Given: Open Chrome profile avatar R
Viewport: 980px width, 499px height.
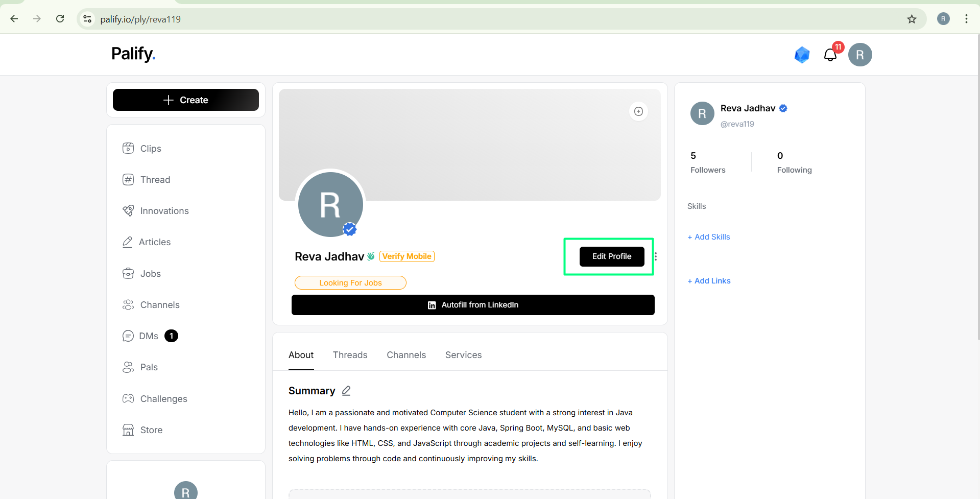Looking at the screenshot, I should (x=943, y=19).
